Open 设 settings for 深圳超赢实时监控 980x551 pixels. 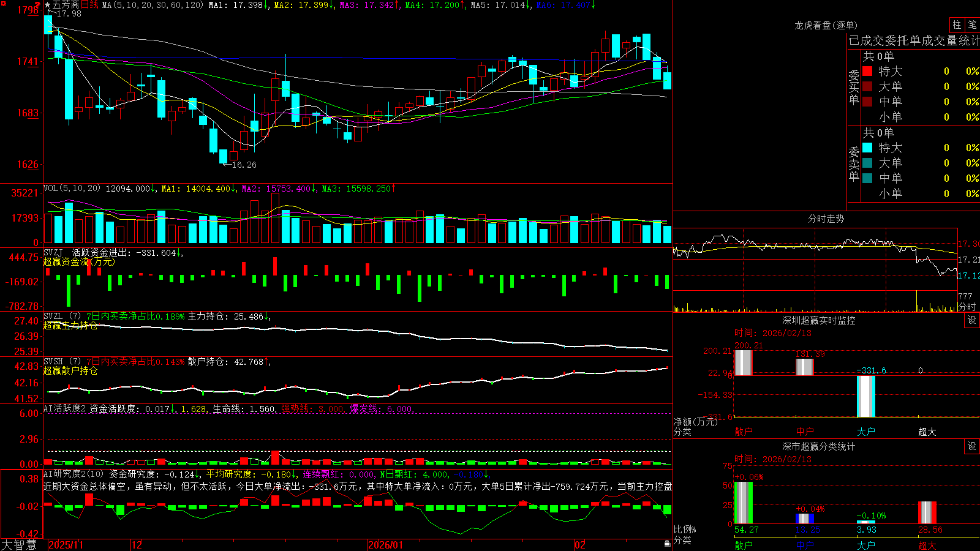(x=972, y=320)
